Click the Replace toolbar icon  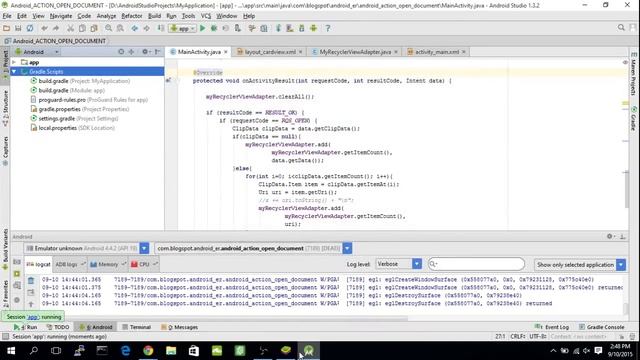point(120,28)
